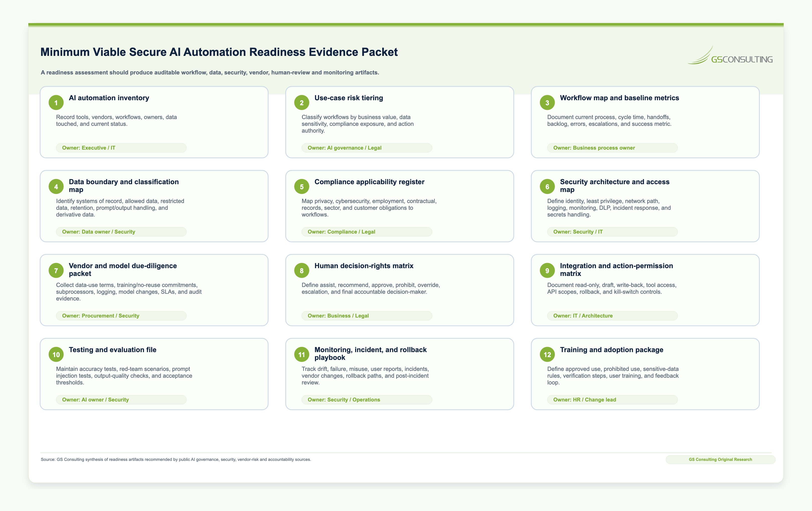Click the number 8 circle badge

tap(301, 270)
